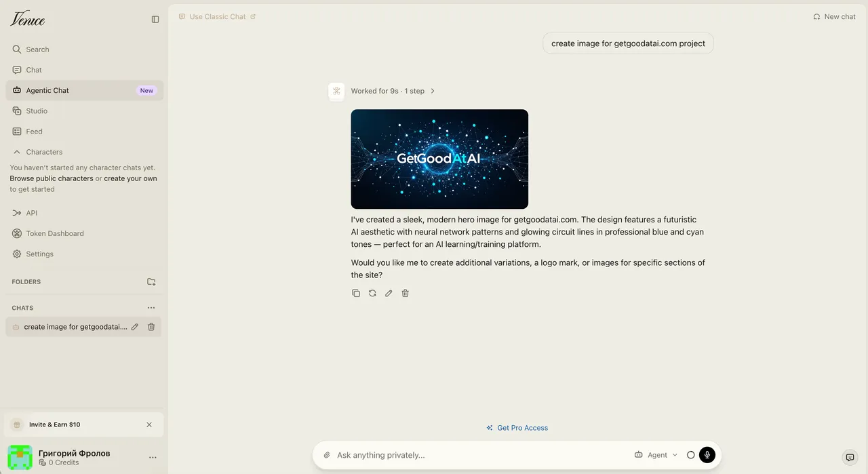Switch to Use Classic Chat
The image size is (868, 474).
pyautogui.click(x=217, y=17)
